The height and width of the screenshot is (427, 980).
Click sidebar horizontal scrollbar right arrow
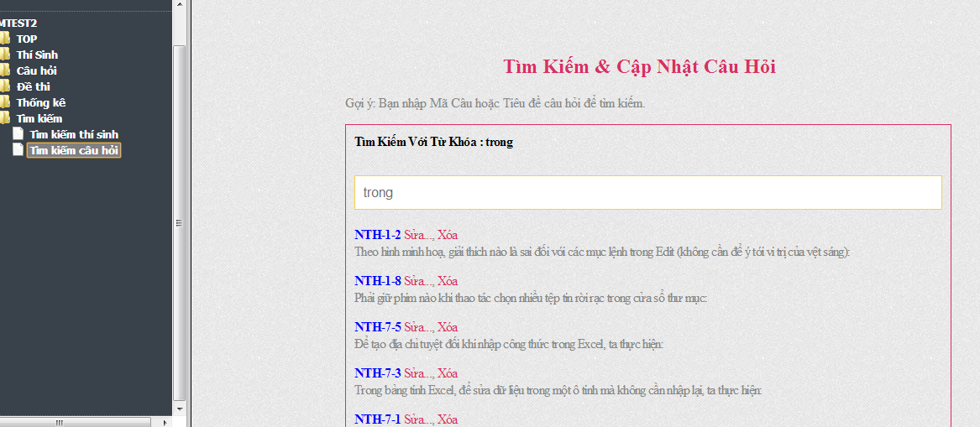pyautogui.click(x=165, y=423)
